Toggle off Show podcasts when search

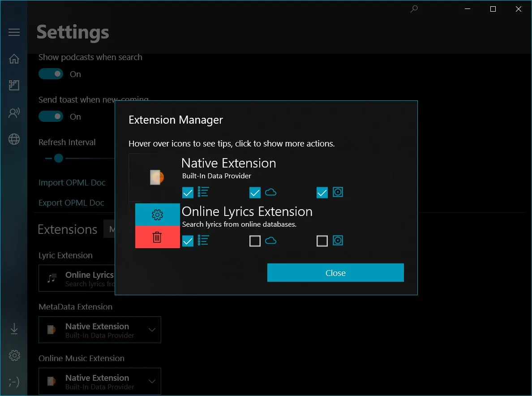(51, 73)
